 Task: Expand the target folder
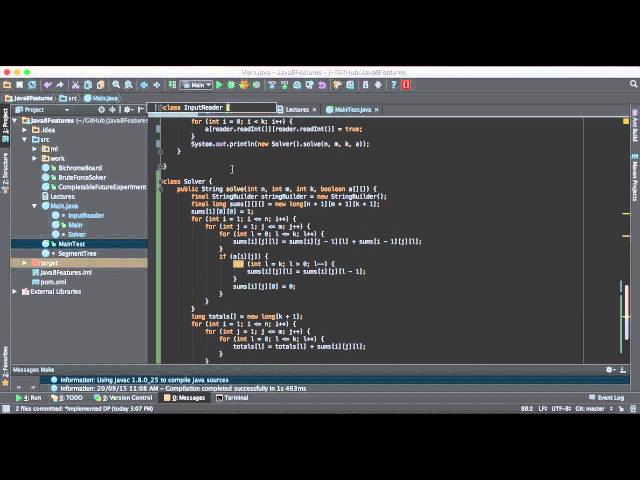coord(25,263)
